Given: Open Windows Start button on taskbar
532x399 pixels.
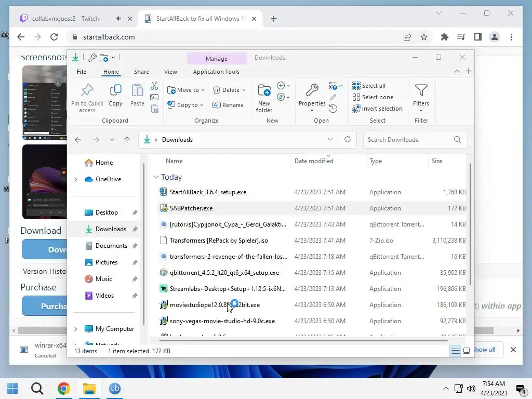Looking at the screenshot, I should point(12,389).
